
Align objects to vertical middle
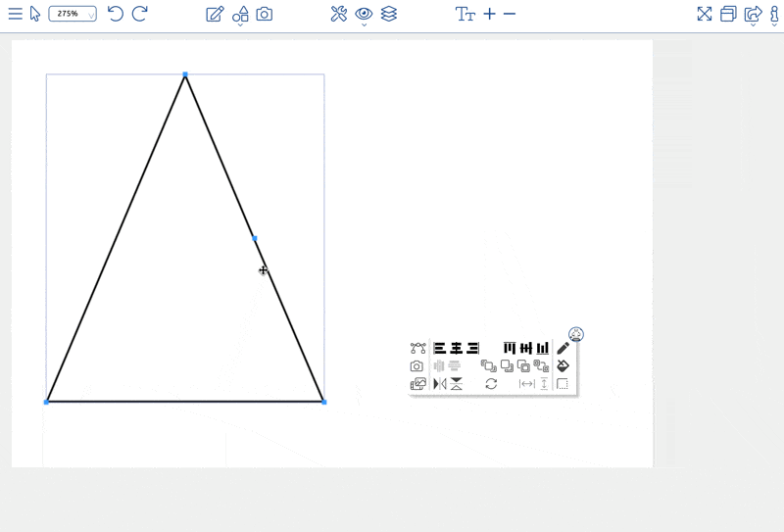point(526,348)
